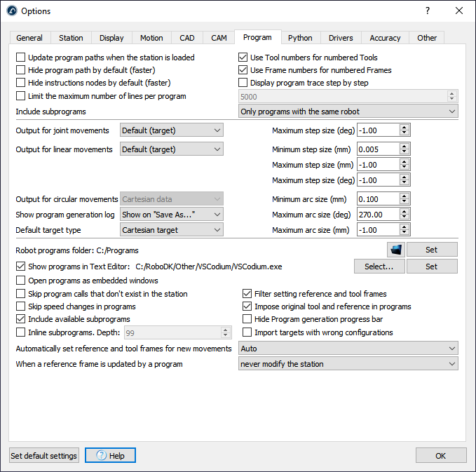Toggle Filter setting reference and tool frames
476x472 pixels.
(x=247, y=294)
